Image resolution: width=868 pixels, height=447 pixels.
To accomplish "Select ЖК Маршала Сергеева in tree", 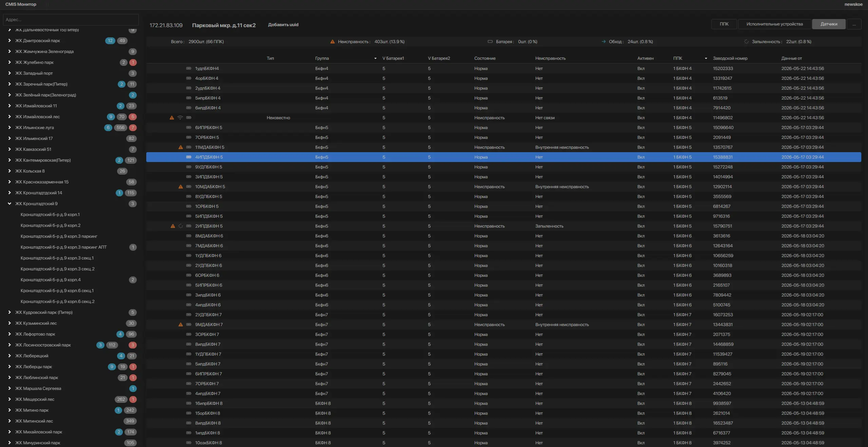I will pos(38,389).
